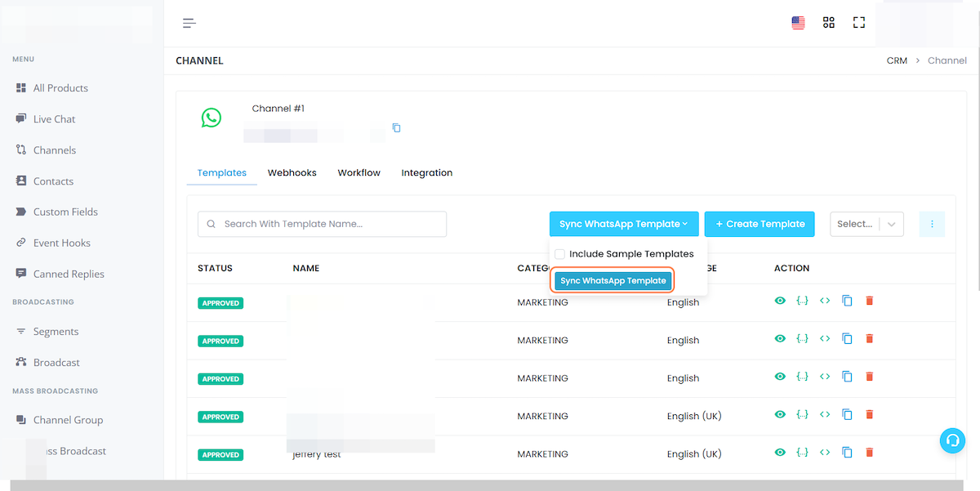Collapse the sidebar with the hamburger icon
This screenshot has height=491, width=980.
click(x=189, y=23)
